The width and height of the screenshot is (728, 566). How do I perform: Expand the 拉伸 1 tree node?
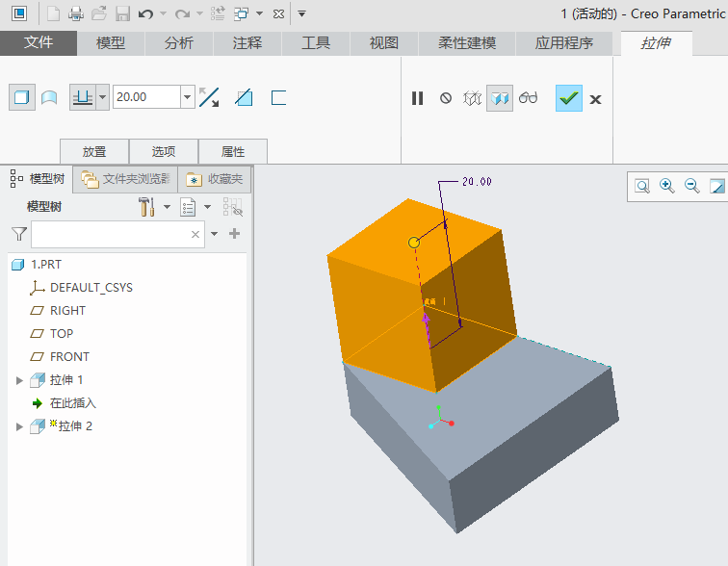(19, 380)
